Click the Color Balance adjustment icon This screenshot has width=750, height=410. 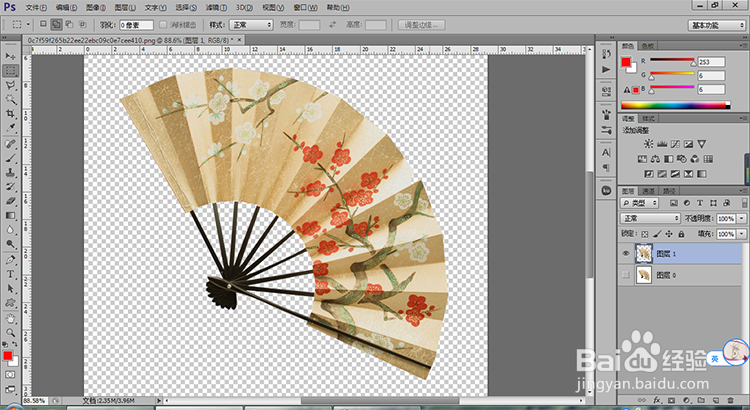655,159
